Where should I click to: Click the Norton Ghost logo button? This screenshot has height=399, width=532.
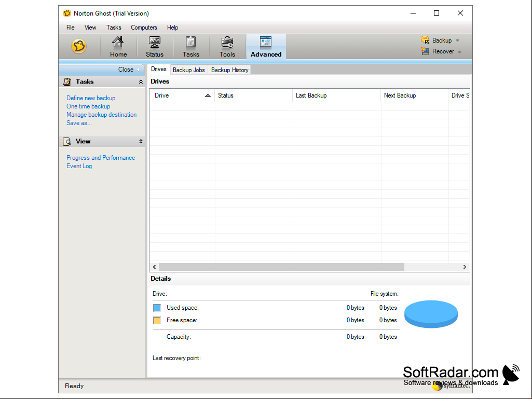79,46
